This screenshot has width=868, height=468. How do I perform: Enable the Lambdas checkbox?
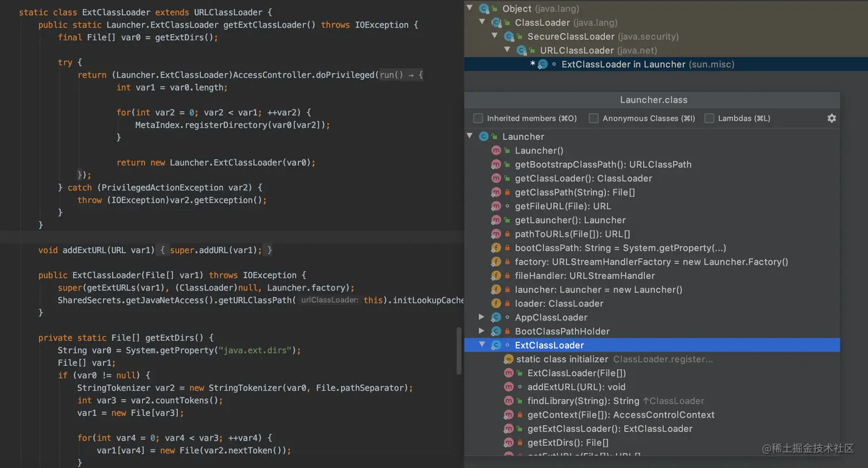(x=710, y=118)
